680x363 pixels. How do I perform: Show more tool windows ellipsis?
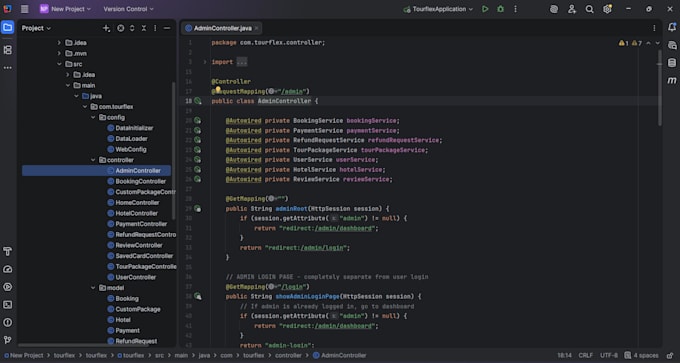pos(7,68)
